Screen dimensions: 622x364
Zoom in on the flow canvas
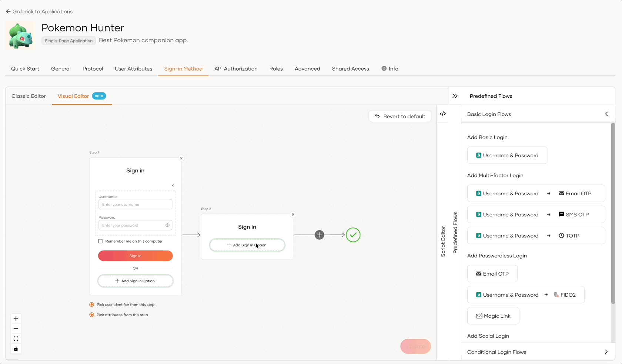(x=16, y=318)
